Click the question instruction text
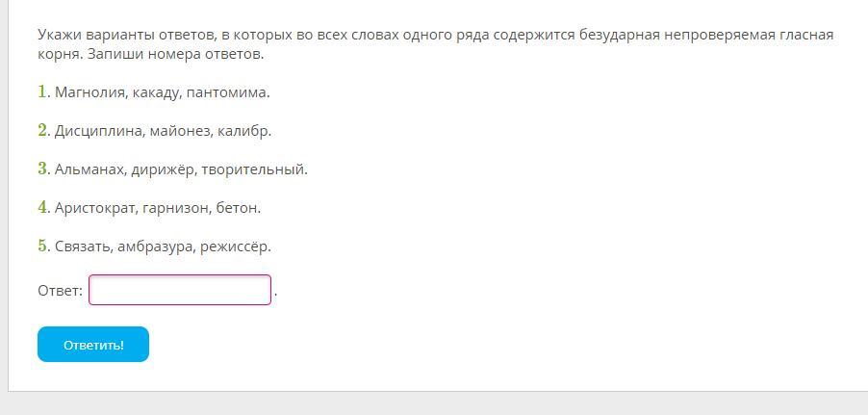This screenshot has width=868, height=415. [x=435, y=45]
